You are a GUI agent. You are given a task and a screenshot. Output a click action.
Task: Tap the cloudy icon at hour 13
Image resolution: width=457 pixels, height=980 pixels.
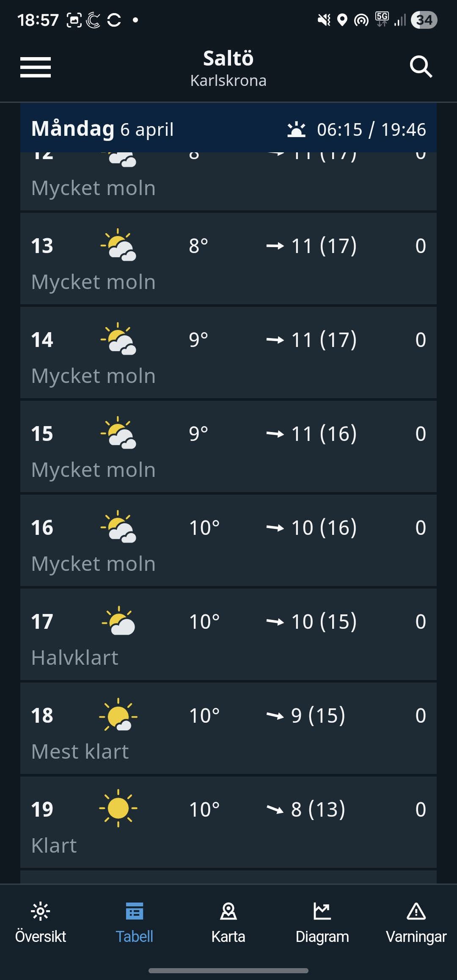(x=118, y=245)
